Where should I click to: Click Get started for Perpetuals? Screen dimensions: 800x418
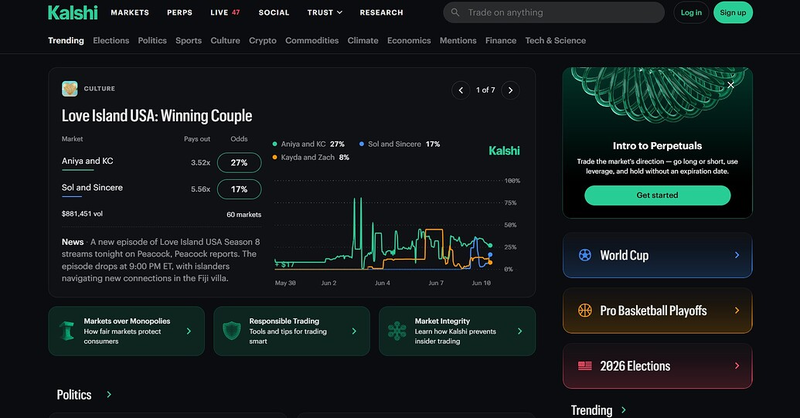tap(657, 195)
